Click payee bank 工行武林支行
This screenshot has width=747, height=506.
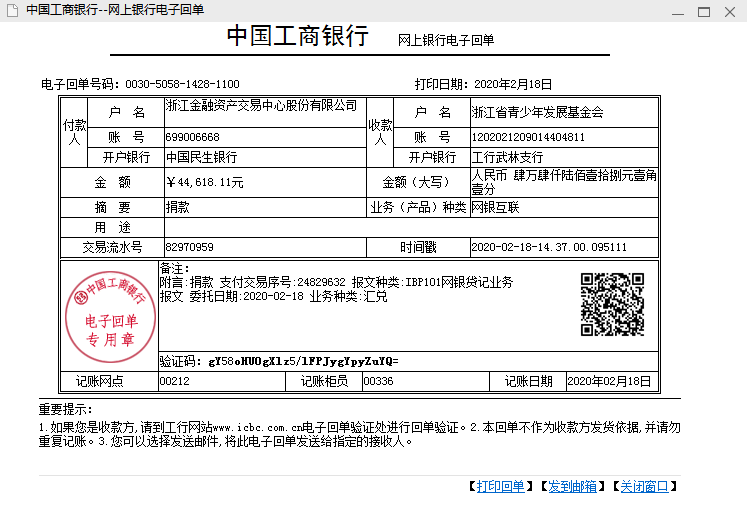point(507,157)
